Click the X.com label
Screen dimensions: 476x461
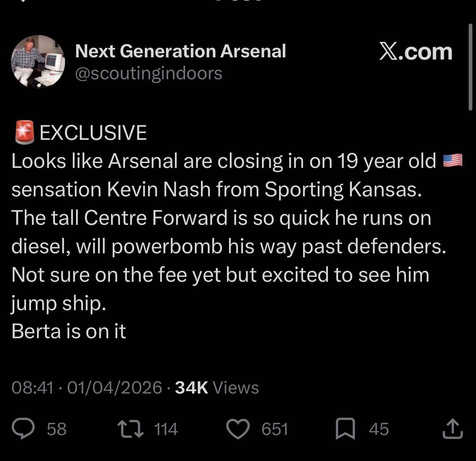click(415, 52)
